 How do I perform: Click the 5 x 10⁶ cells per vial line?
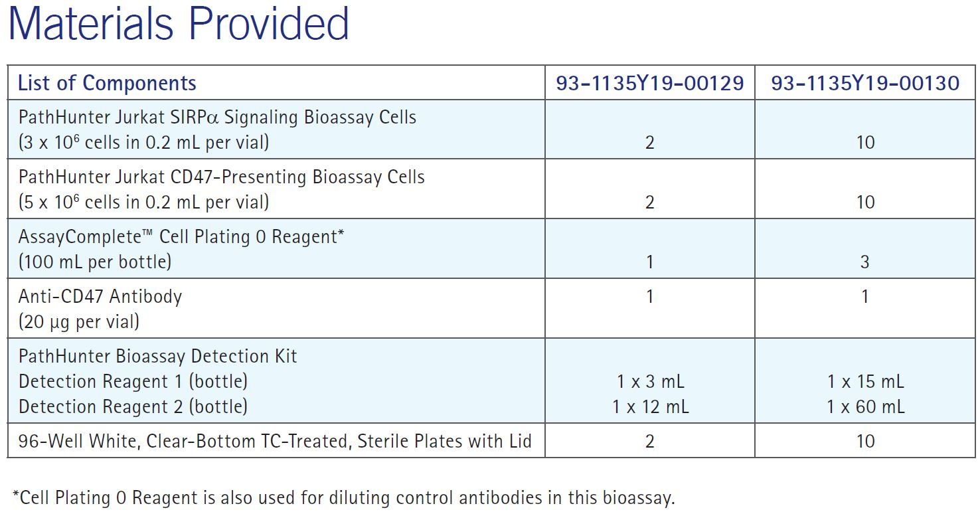click(x=143, y=202)
